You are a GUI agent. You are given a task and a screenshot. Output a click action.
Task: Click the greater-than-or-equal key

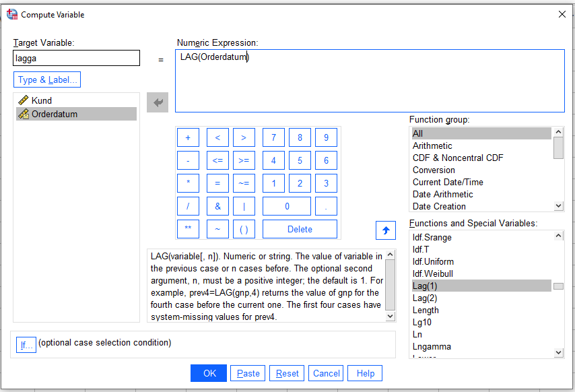tap(244, 160)
